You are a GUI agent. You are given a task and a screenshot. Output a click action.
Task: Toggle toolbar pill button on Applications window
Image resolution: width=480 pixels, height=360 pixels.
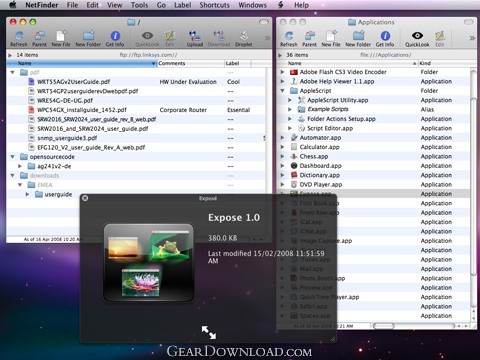click(468, 22)
